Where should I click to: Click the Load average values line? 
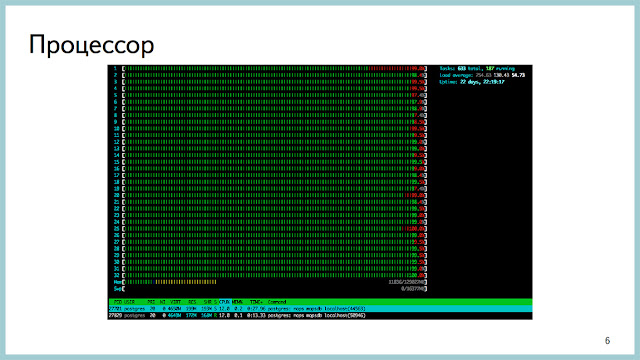pos(482,75)
